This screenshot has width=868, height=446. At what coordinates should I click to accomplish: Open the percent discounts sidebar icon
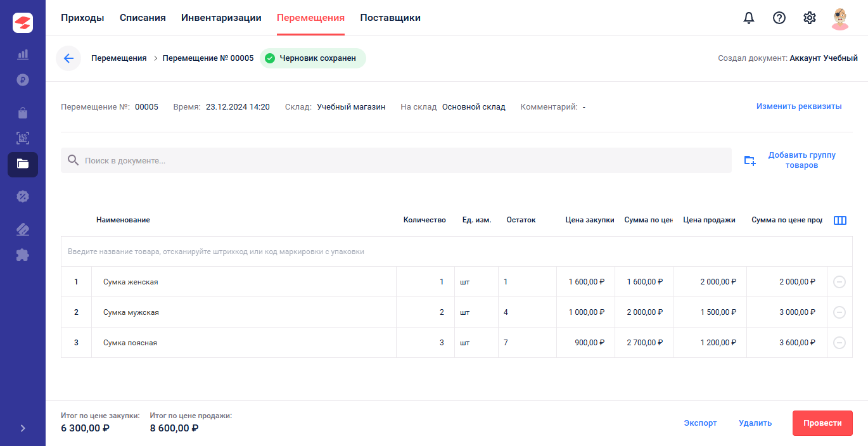pyautogui.click(x=23, y=196)
